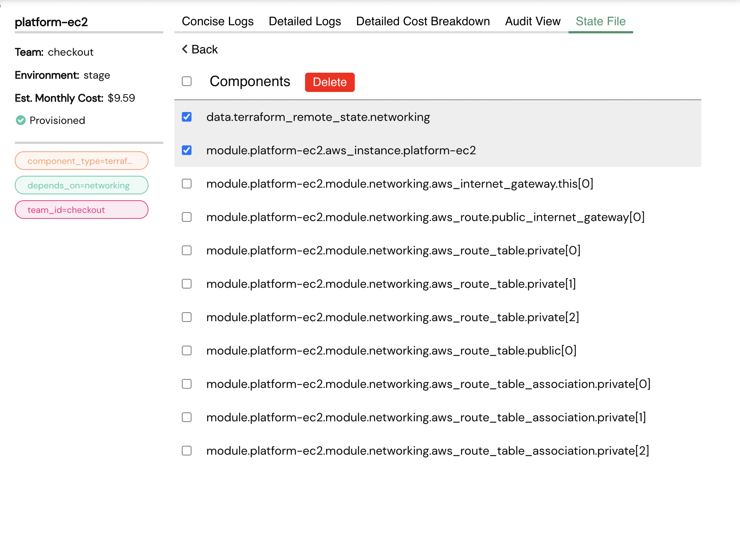Check aws_route.public_internet_gateway[0] checkbox
740x560 pixels.
pyautogui.click(x=187, y=217)
